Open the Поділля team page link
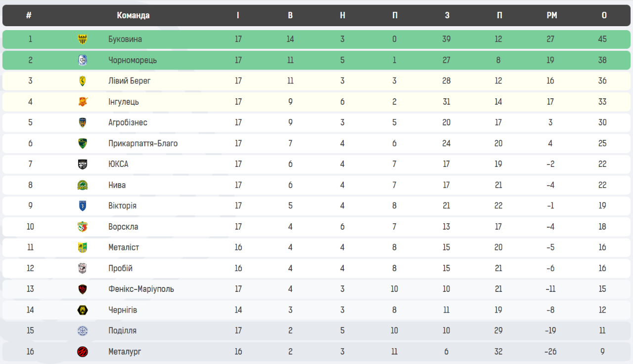The height and width of the screenshot is (364, 633). pos(122,331)
